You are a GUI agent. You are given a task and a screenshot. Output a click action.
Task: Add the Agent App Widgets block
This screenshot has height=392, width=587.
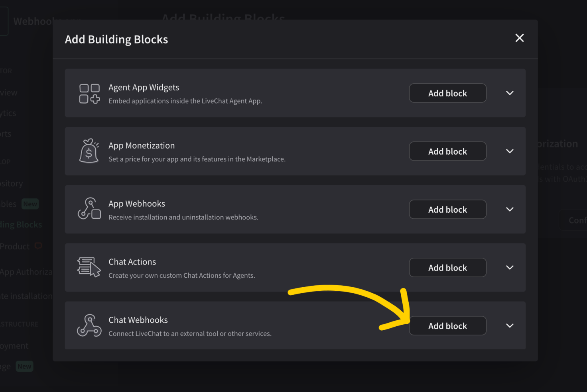pos(448,93)
